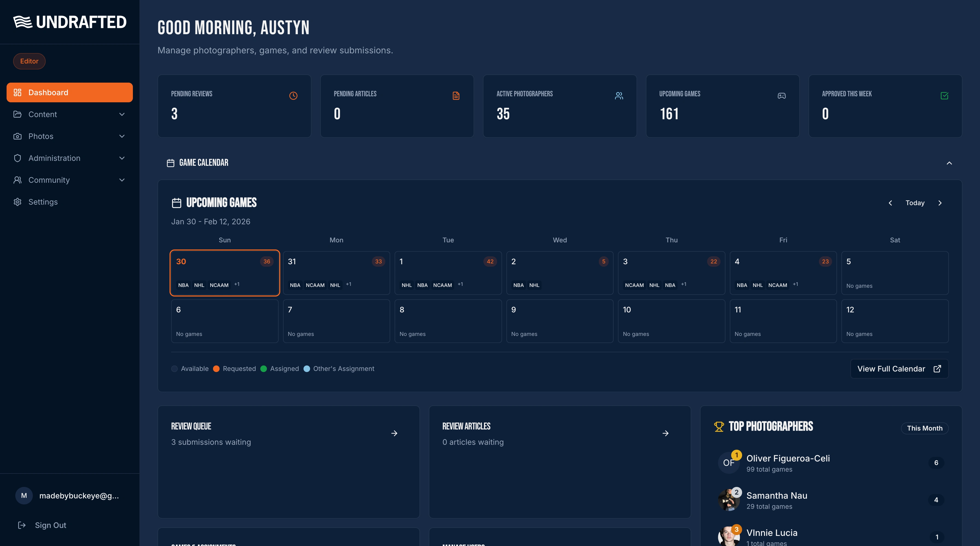980x546 pixels.
Task: Click the Pending Articles document icon
Action: point(456,95)
